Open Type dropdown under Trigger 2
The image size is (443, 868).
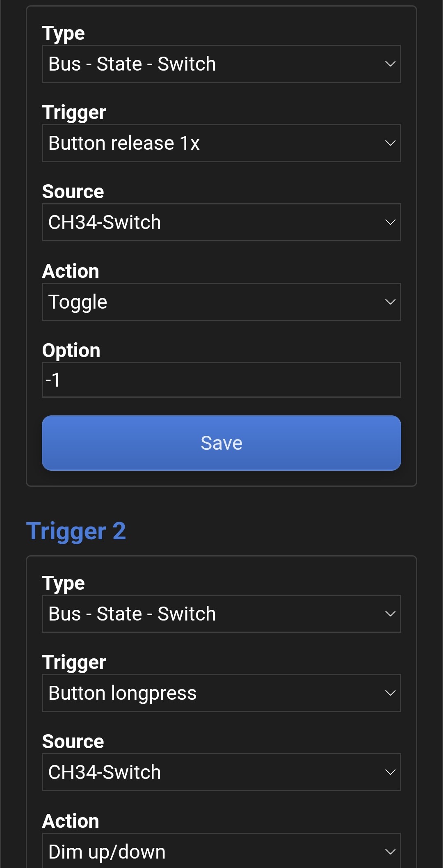tap(221, 614)
